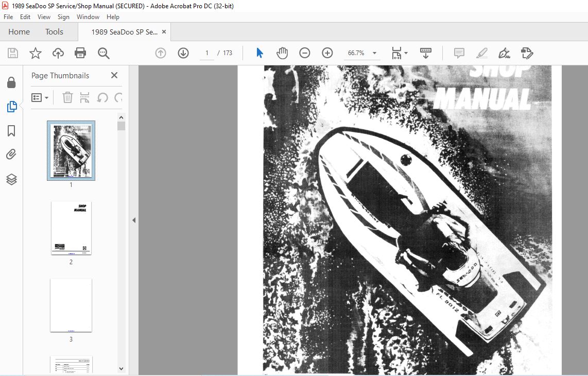Go to next page arrow
The height and width of the screenshot is (376, 588).
click(183, 53)
